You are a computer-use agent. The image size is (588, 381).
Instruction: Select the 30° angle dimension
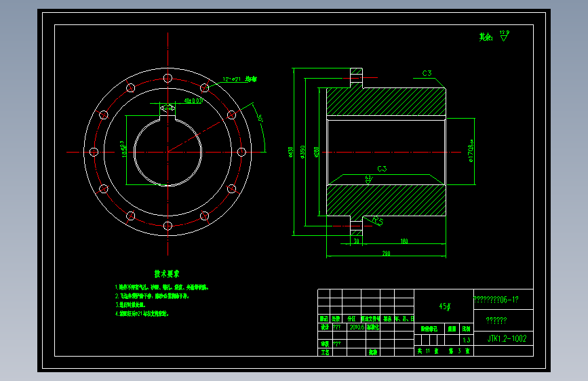click(260, 117)
